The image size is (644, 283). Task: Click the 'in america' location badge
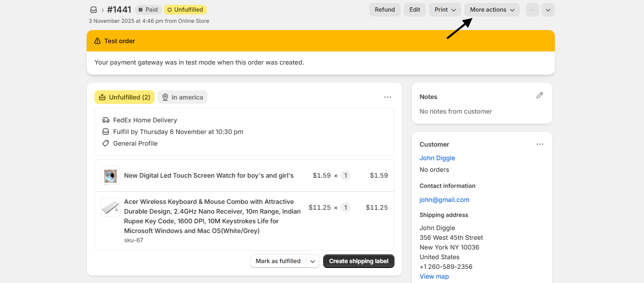coord(182,97)
